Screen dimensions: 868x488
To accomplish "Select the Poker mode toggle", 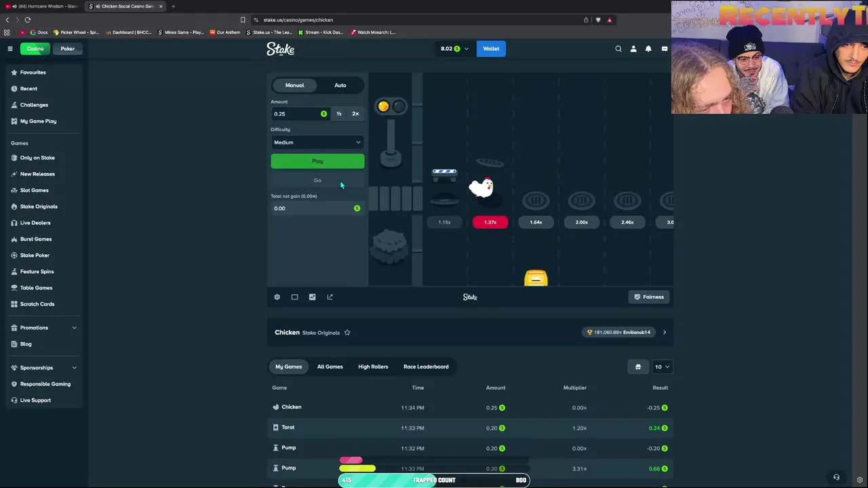I will [68, 49].
